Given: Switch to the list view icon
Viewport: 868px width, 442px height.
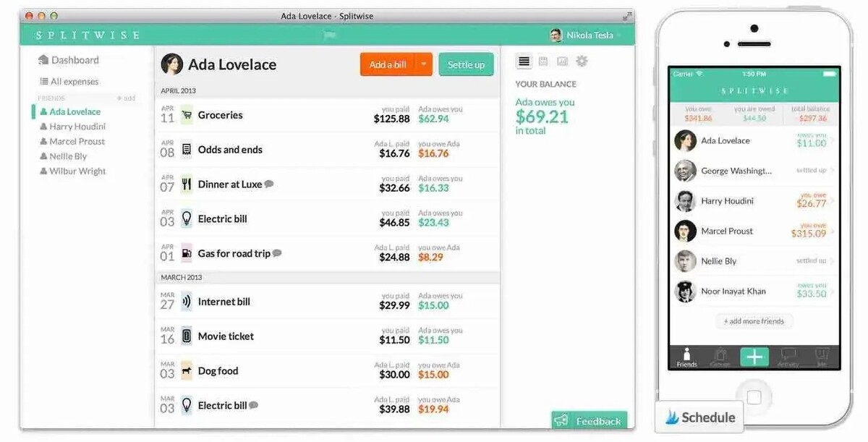Looking at the screenshot, I should [524, 61].
